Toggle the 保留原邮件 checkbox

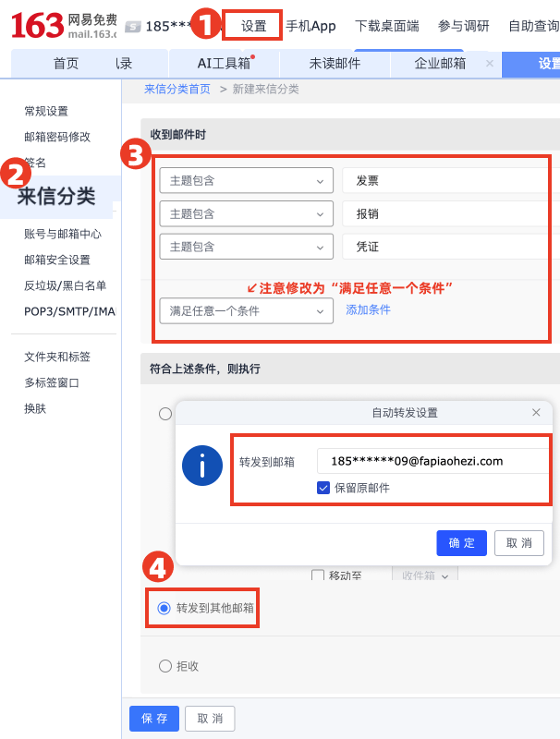click(x=323, y=488)
